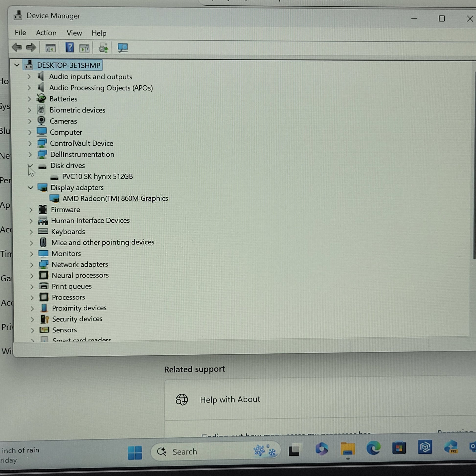476x476 pixels.
Task: Open the View menu
Action: 74,33
